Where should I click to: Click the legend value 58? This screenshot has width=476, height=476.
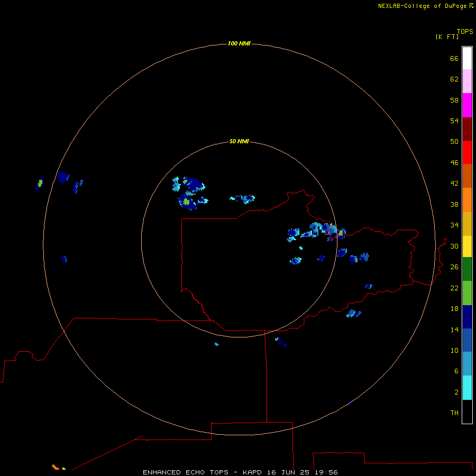pos(454,100)
